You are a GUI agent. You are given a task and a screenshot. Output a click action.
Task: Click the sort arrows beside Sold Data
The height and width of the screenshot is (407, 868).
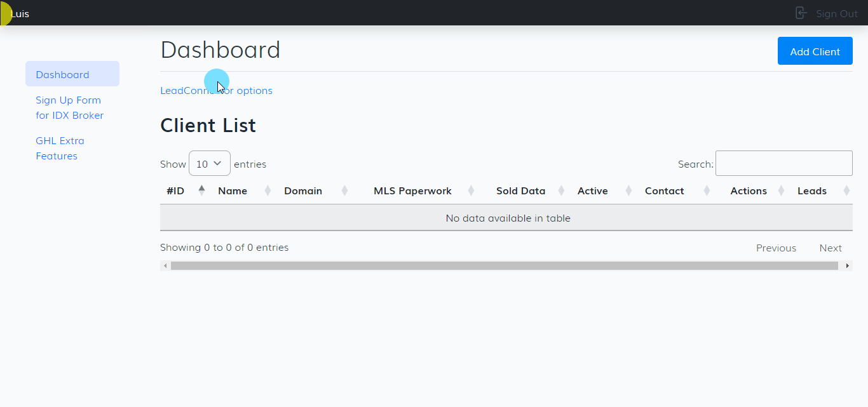(x=561, y=190)
